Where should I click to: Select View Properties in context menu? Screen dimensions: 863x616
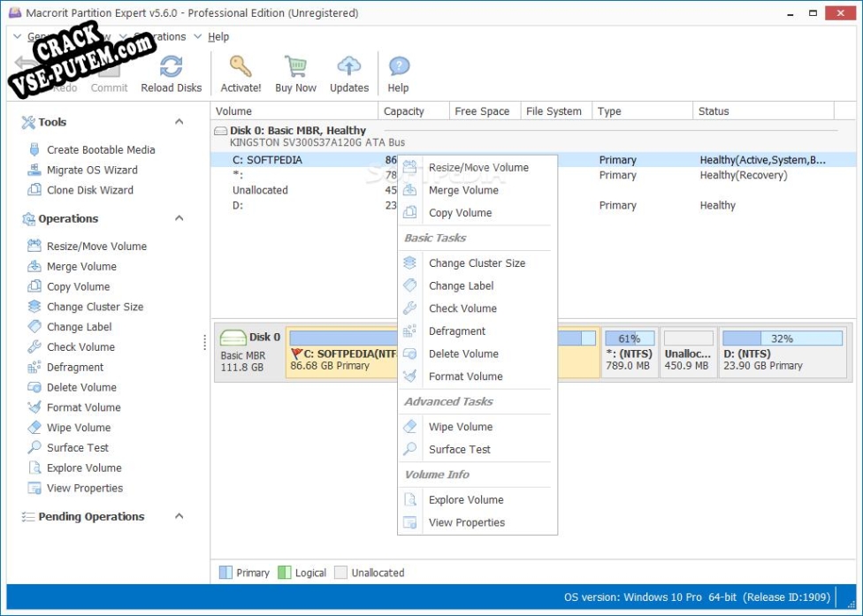click(477, 522)
